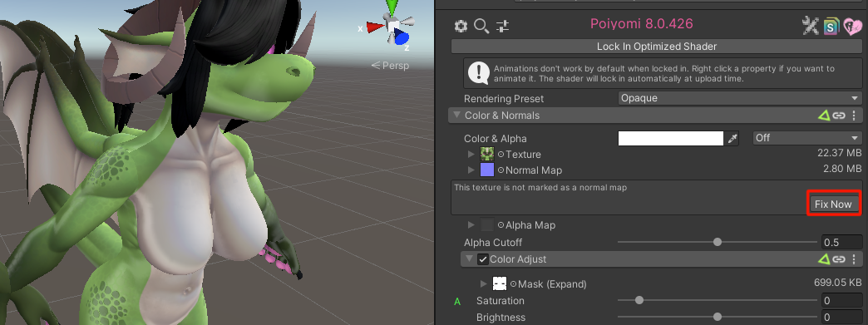
Task: Click the 699.05 KB size text
Action: pyautogui.click(x=837, y=283)
